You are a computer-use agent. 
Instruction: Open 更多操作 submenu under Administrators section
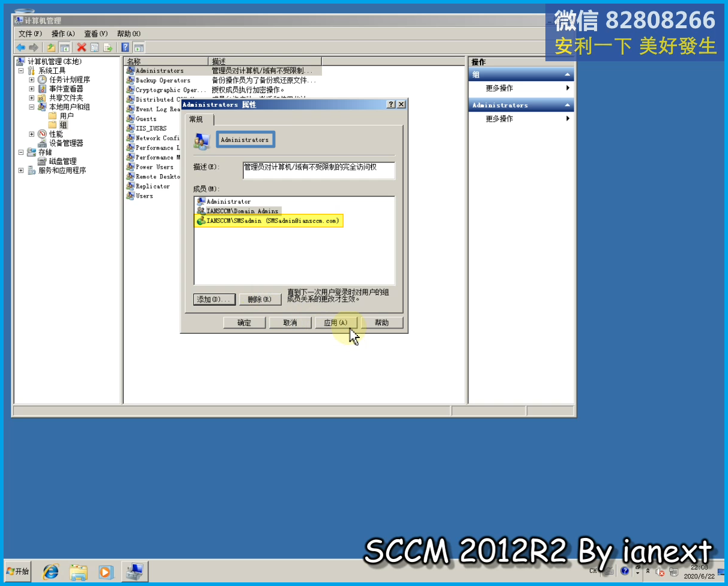pyautogui.click(x=521, y=119)
